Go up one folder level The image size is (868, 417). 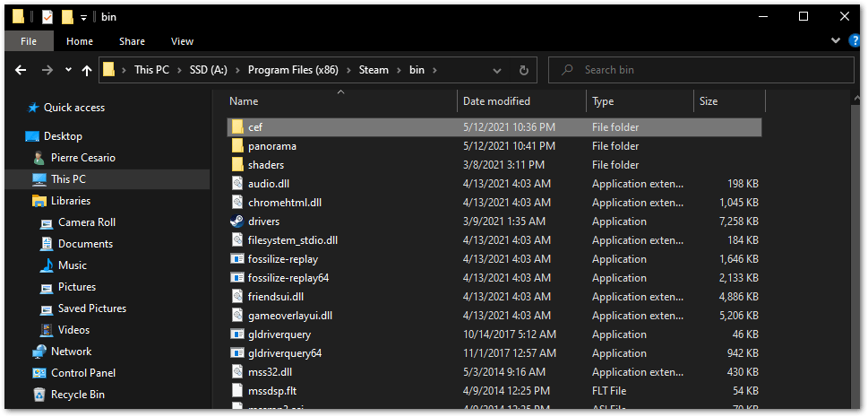coord(86,70)
